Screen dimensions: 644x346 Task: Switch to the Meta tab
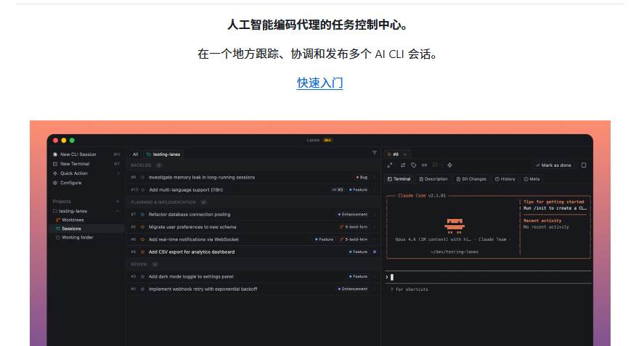pos(532,179)
